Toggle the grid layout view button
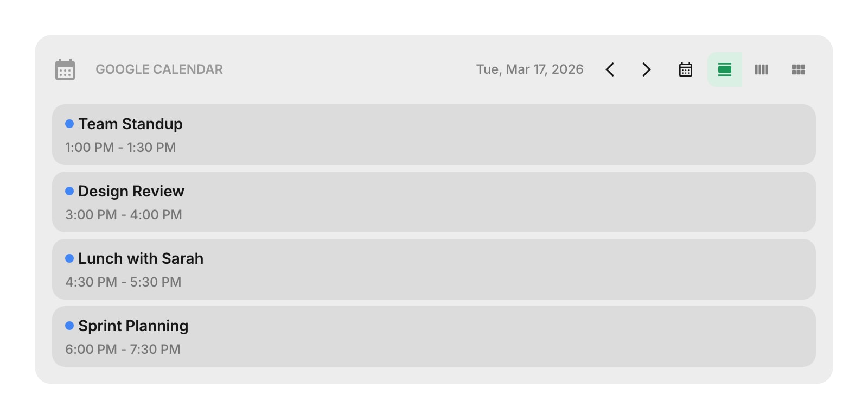868x419 pixels. 798,69
